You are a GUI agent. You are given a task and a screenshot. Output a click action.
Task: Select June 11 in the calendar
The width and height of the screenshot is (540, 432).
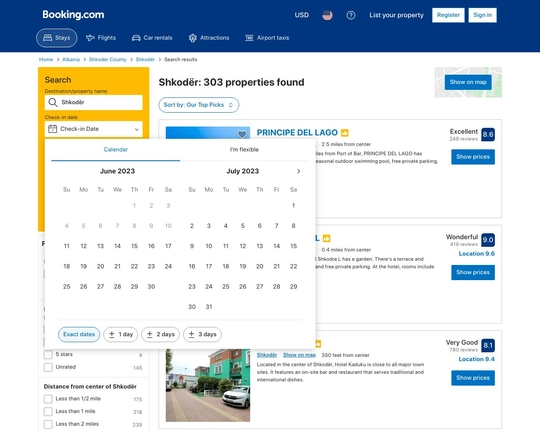pos(66,246)
